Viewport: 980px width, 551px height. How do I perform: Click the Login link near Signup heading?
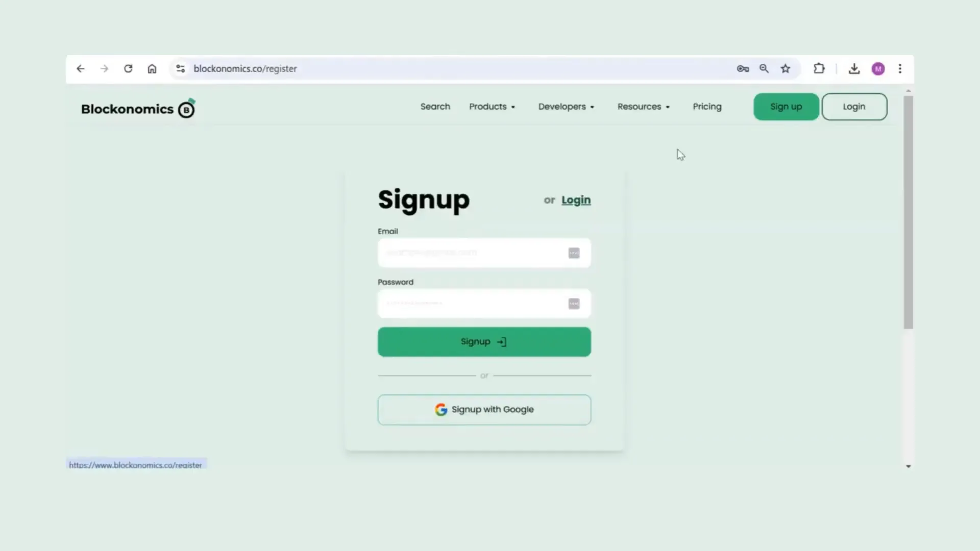[575, 200]
